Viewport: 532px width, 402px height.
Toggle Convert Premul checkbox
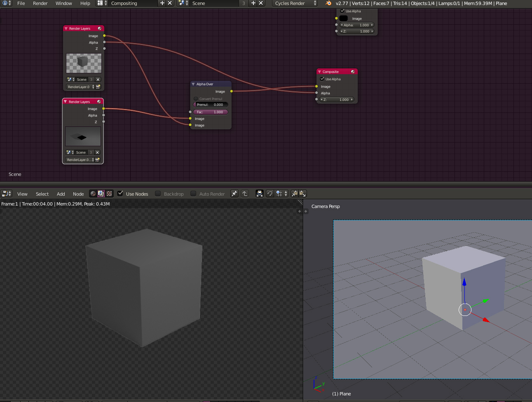(x=196, y=99)
